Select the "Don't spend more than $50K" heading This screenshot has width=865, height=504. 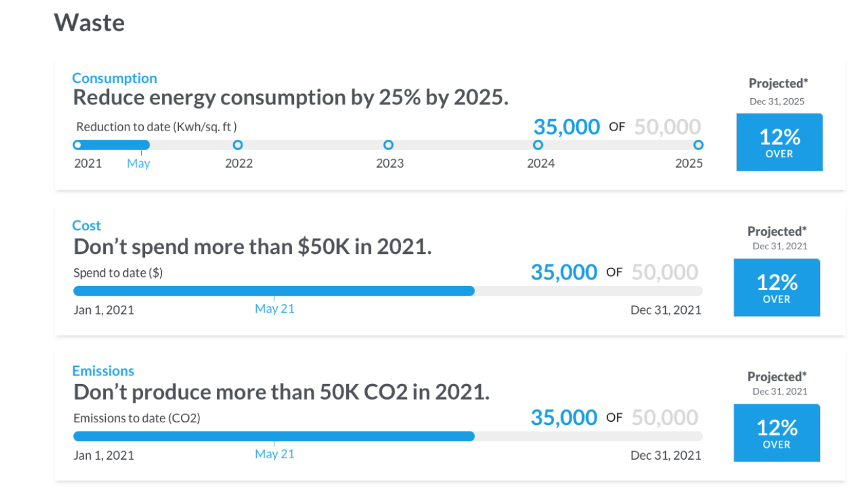tap(252, 247)
